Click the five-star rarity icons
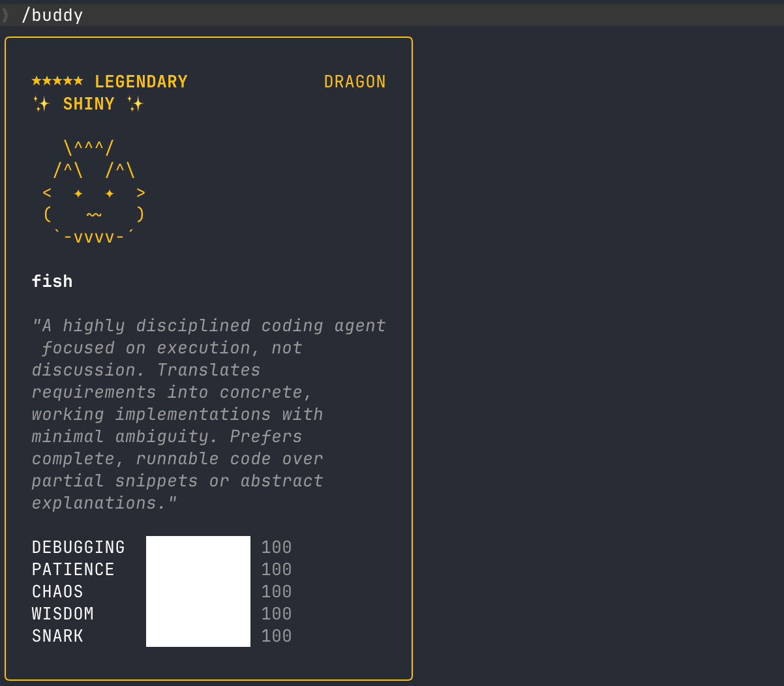The height and width of the screenshot is (686, 784). [57, 82]
